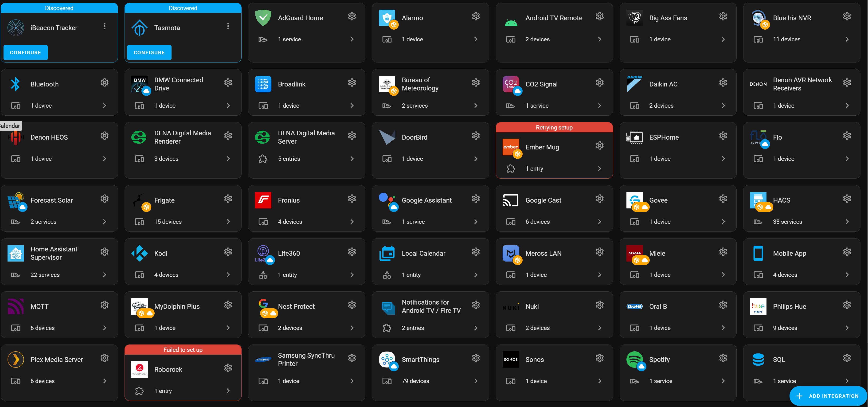Open the Philips Hue integration icon
Image resolution: width=868 pixels, height=407 pixels.
(758, 306)
